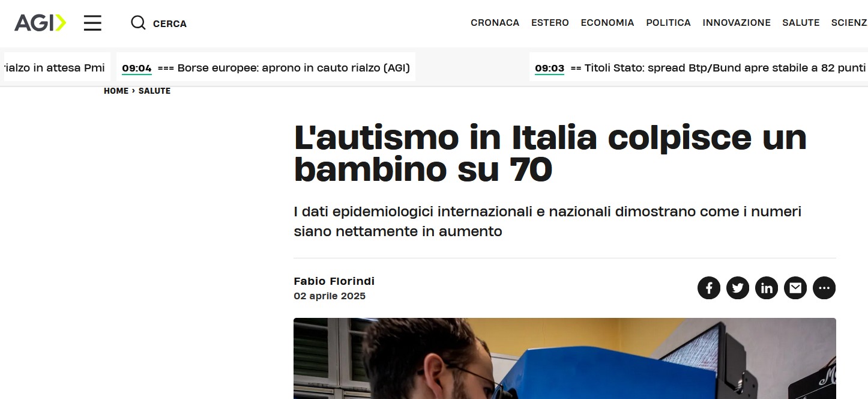Image resolution: width=868 pixels, height=399 pixels.
Task: Select Economia in navigation
Action: [607, 23]
